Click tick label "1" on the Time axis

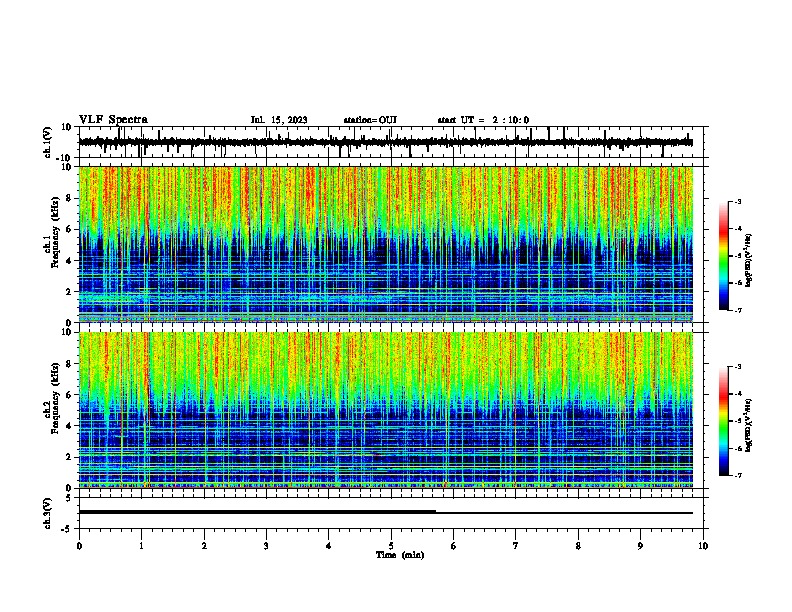pyautogui.click(x=141, y=546)
